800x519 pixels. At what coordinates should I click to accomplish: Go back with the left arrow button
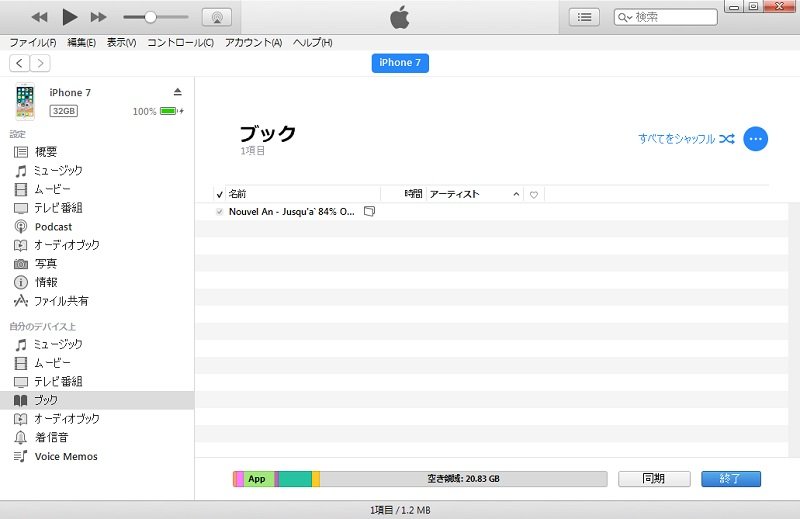(x=19, y=63)
